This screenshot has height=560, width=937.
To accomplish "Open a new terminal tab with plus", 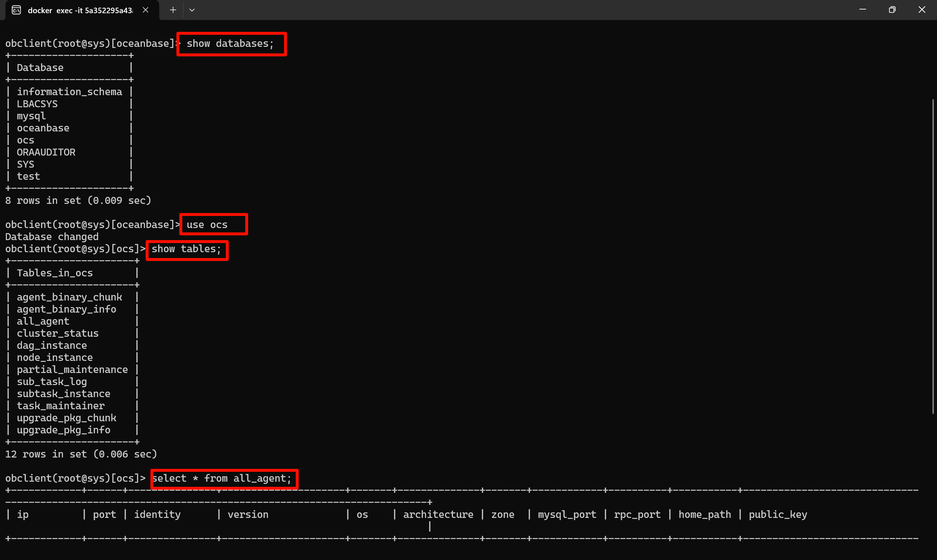I will tap(173, 10).
